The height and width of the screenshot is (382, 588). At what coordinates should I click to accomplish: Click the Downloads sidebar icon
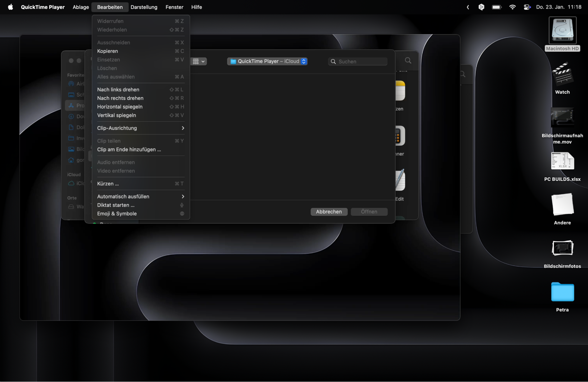click(71, 116)
